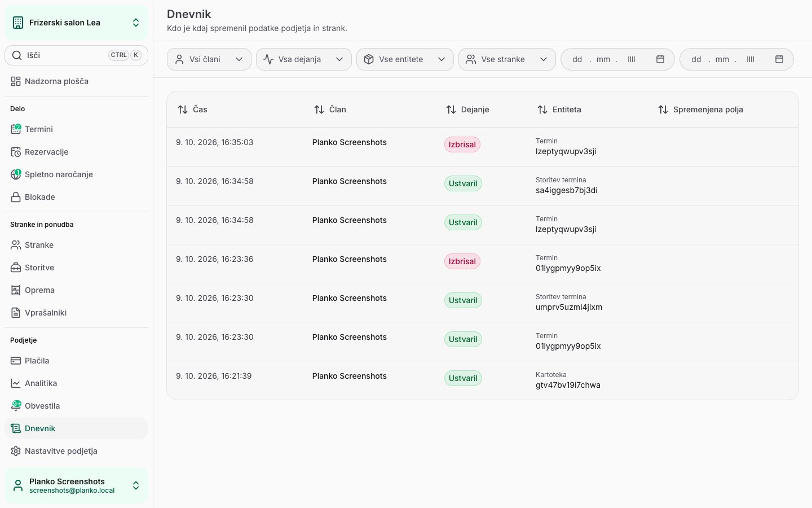This screenshot has height=508, width=812.
Task: Click the Obvestila notifications icon
Action: pyautogui.click(x=16, y=406)
